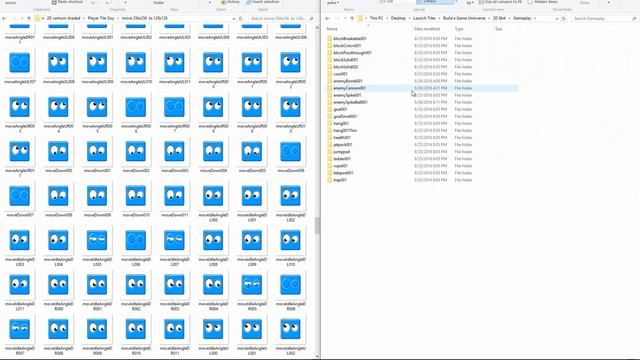
Task: Navigate to 2D 8bit breadcrumb
Action: pyautogui.click(x=499, y=18)
